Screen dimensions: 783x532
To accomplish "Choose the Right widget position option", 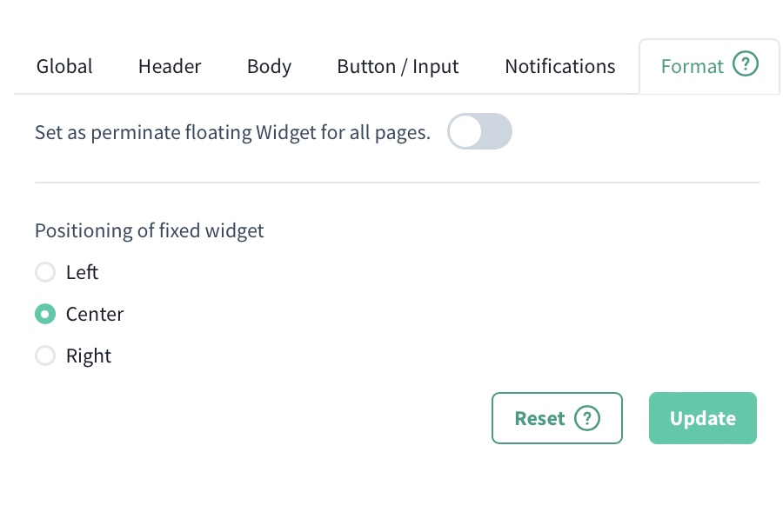I will click(45, 356).
